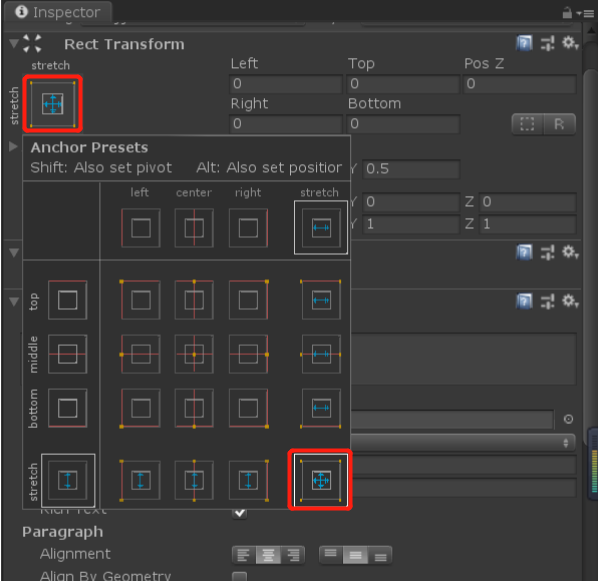Set vertical alignment to bottom

pos(380,555)
